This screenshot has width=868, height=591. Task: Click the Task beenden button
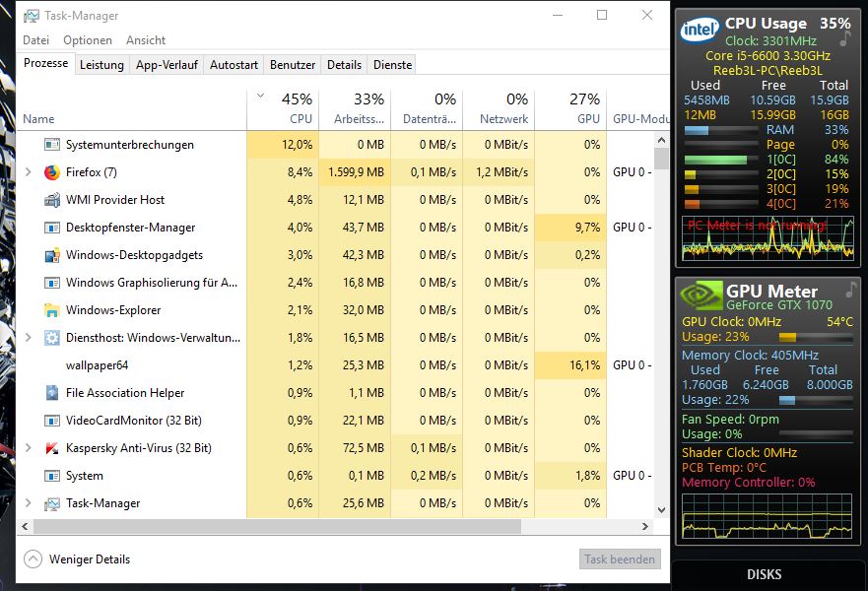point(620,559)
